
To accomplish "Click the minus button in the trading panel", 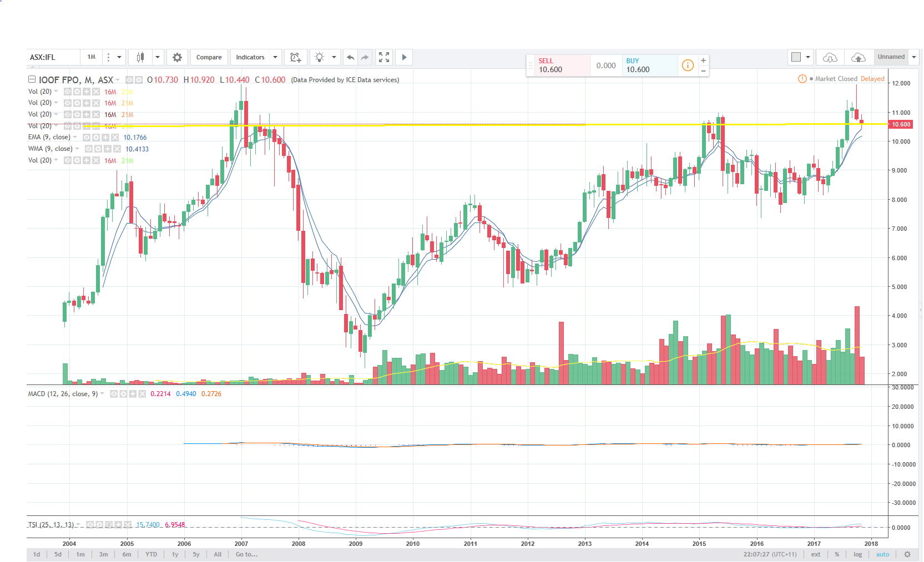I will [703, 71].
